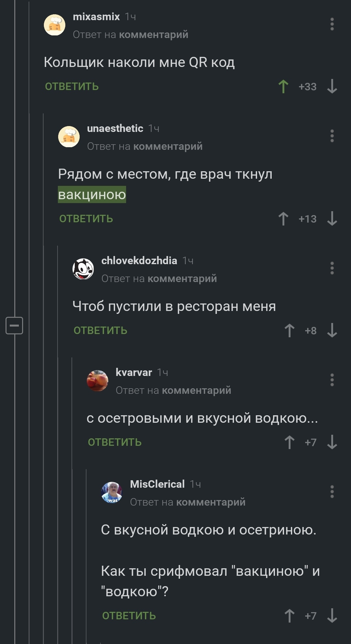Viewport: 351px width, 644px height.
Task: Open three-dot menu on MisClerical's comment
Action: [332, 492]
